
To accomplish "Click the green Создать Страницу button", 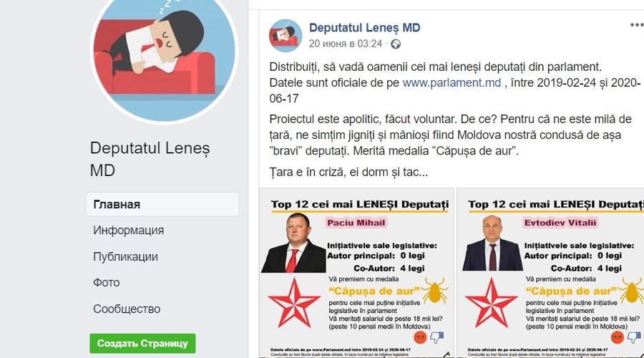I will coord(142,343).
